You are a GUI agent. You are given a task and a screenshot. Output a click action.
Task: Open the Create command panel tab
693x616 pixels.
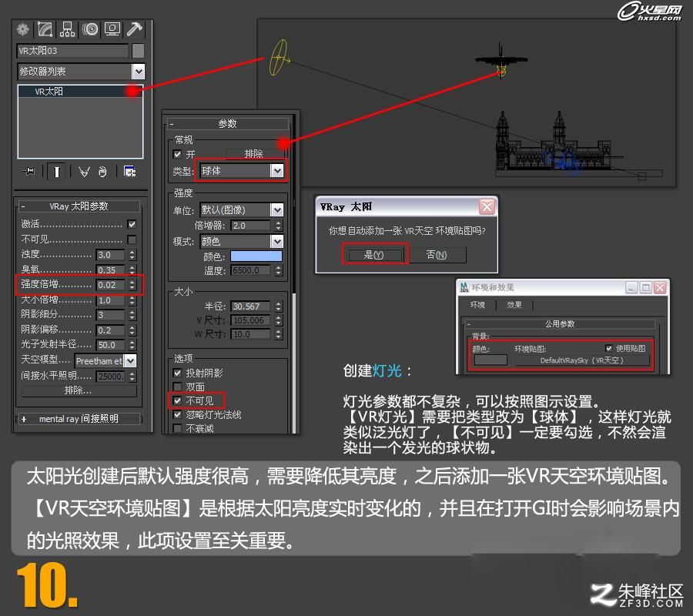tap(23, 29)
